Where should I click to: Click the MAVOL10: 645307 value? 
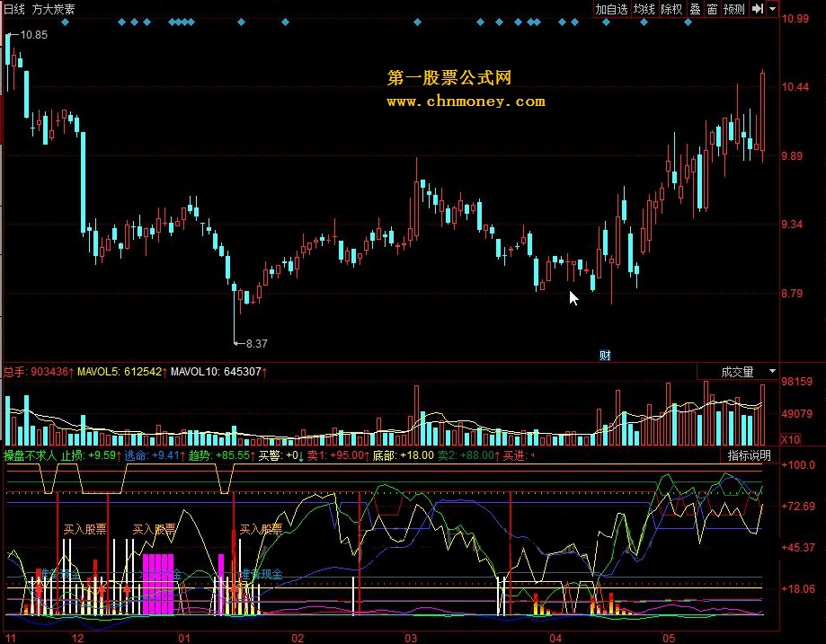218,372
